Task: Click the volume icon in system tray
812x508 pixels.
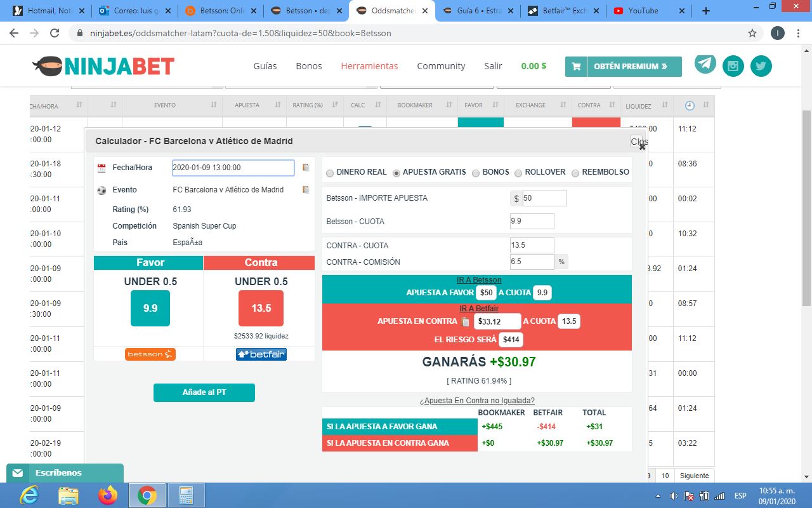Action: (674, 496)
